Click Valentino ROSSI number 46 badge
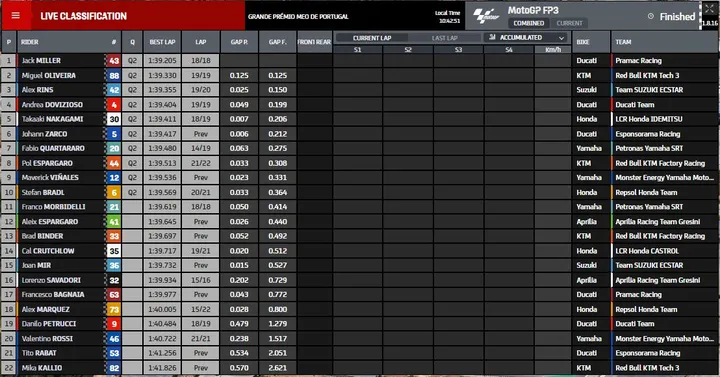Screen dimensions: 720x377 (114, 338)
